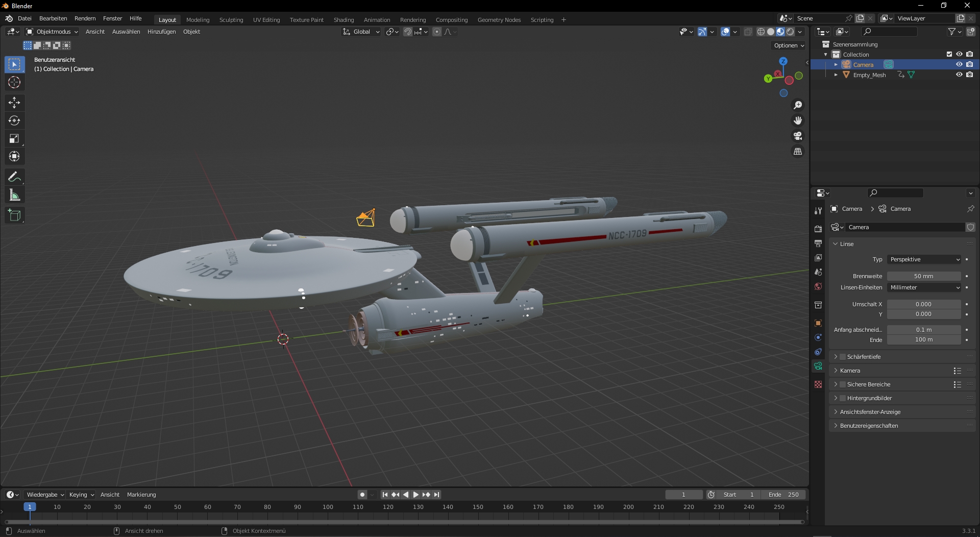
Task: Hide the Camera object via eye icon
Action: pos(959,64)
